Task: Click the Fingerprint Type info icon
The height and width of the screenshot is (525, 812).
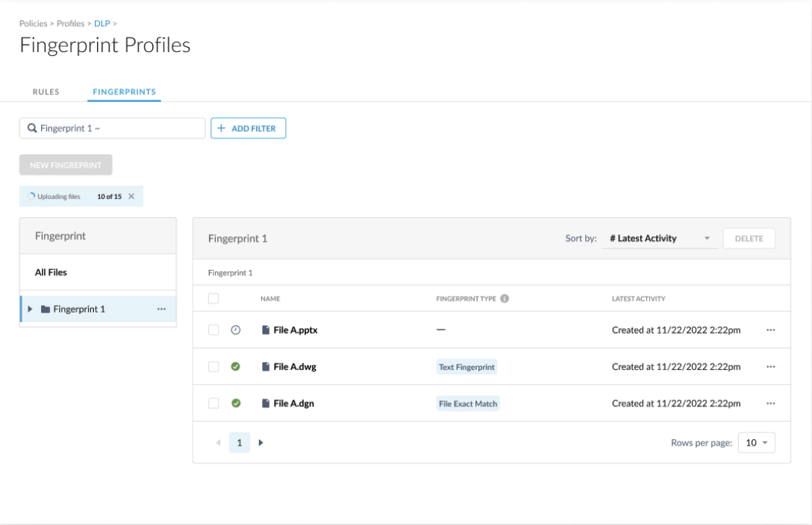Action: [505, 299]
